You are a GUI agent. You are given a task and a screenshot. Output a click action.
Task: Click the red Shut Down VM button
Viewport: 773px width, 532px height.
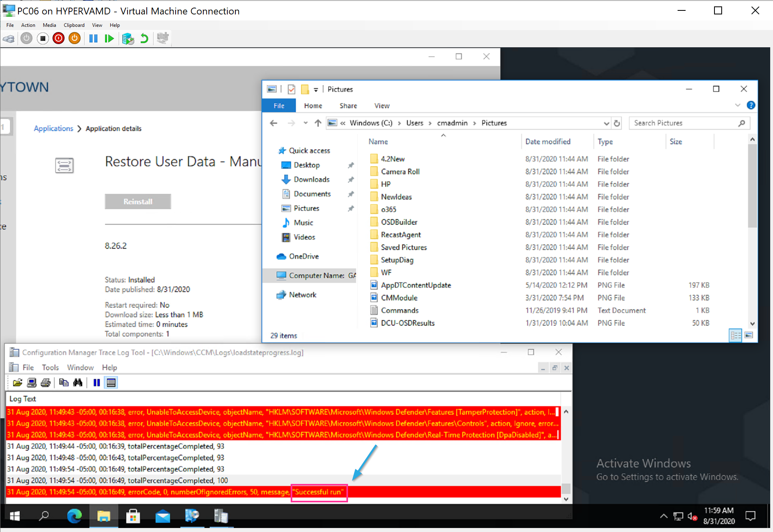point(59,38)
